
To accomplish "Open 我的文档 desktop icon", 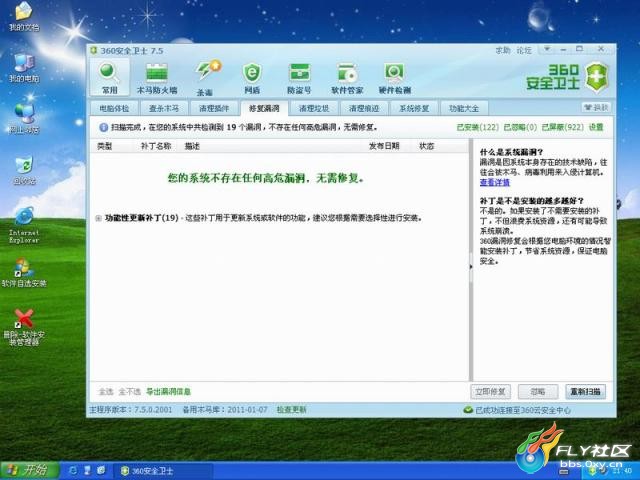I will [24, 17].
